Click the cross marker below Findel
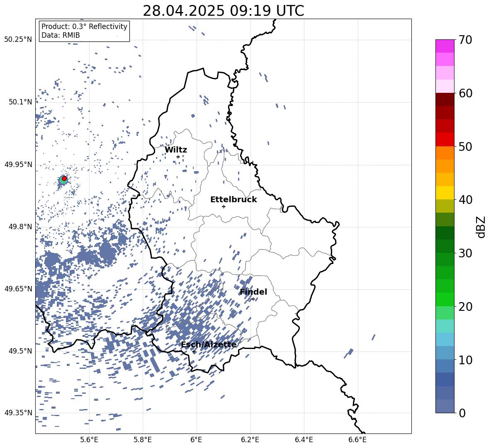Screen dimensions: 491x448 click(253, 299)
